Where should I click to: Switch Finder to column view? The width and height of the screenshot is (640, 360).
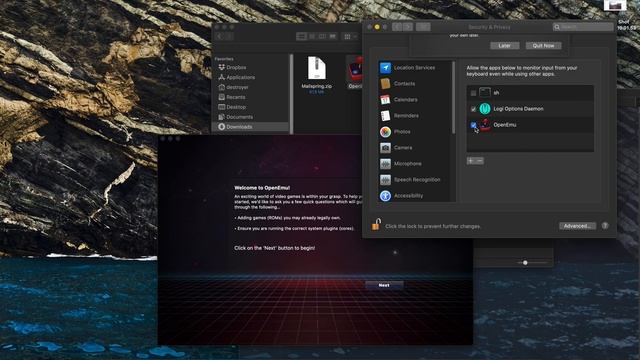coord(322,37)
